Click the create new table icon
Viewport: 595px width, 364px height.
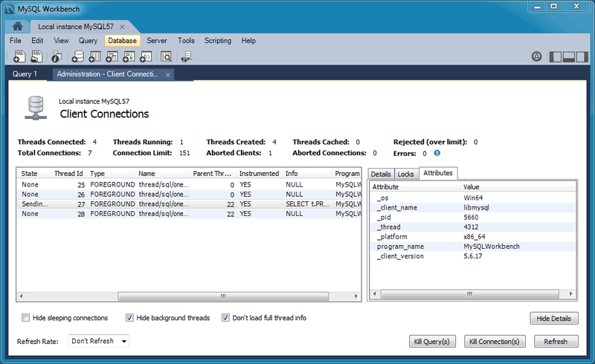(x=94, y=56)
